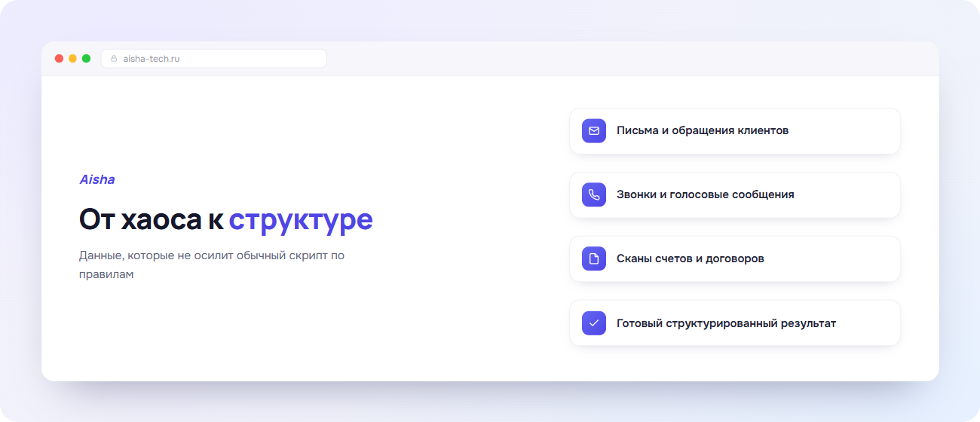Click the envelope icon for client letters
This screenshot has width=980, height=422.
pos(594,130)
